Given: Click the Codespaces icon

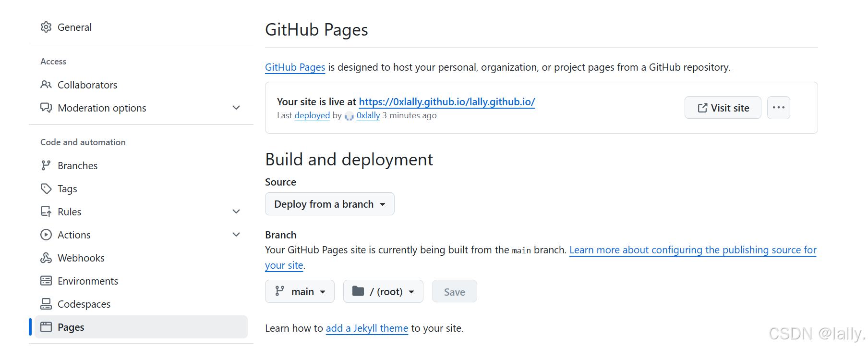Looking at the screenshot, I should pyautogui.click(x=46, y=304).
